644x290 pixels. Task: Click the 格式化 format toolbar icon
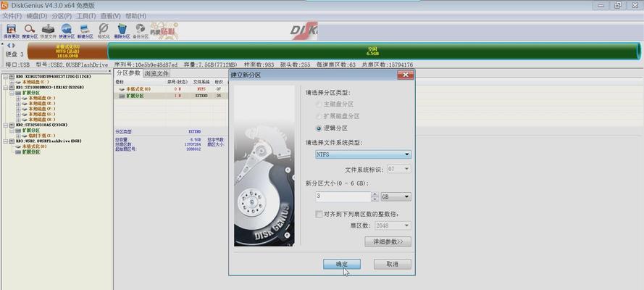coord(104,30)
